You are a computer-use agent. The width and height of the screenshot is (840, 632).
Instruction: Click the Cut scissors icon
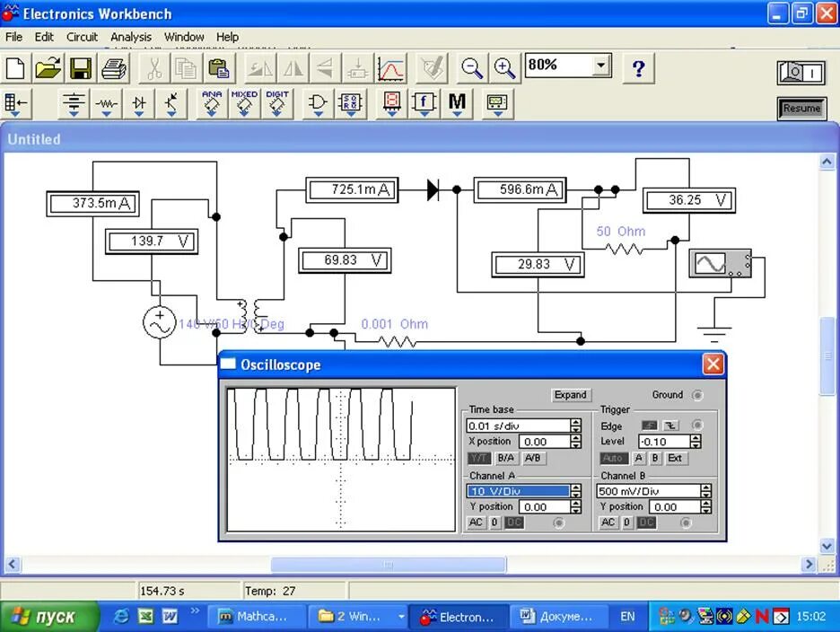click(x=154, y=68)
